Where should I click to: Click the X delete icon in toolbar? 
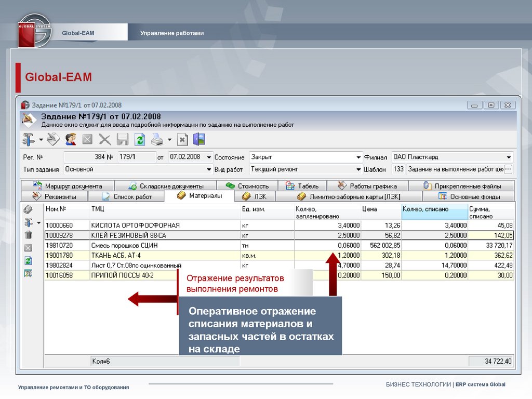tap(105, 139)
